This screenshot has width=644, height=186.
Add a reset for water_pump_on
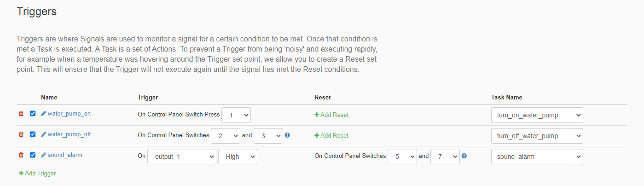coord(331,115)
